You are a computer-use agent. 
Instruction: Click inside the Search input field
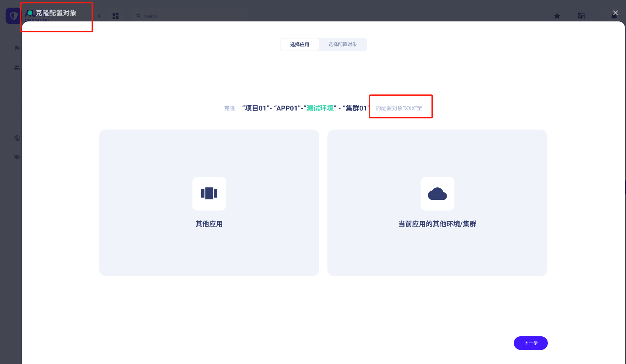tap(189, 16)
